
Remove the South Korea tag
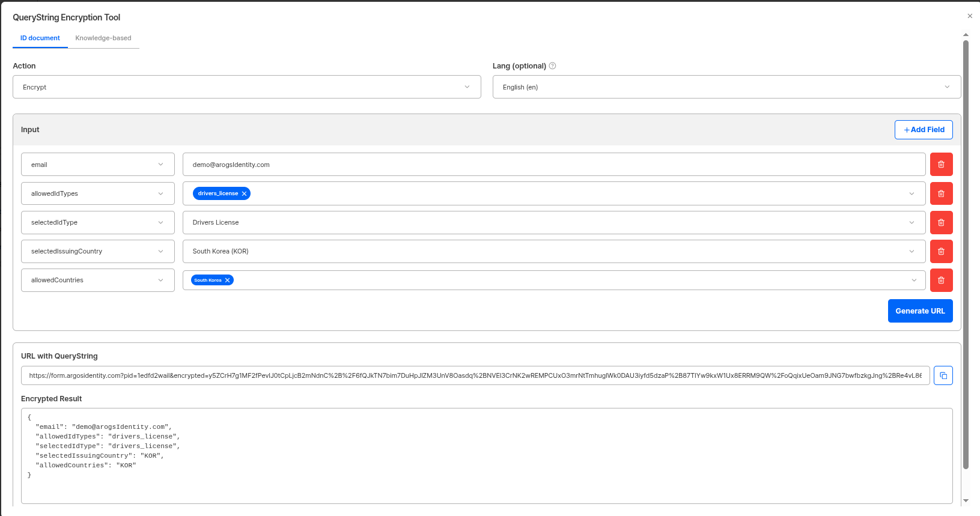pos(227,280)
